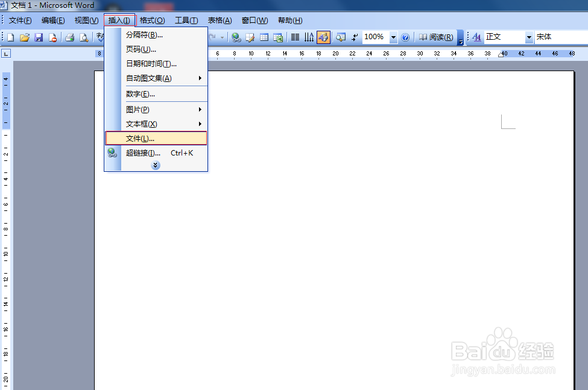Open a file with the Open folder icon
The image size is (588, 390).
(x=25, y=37)
